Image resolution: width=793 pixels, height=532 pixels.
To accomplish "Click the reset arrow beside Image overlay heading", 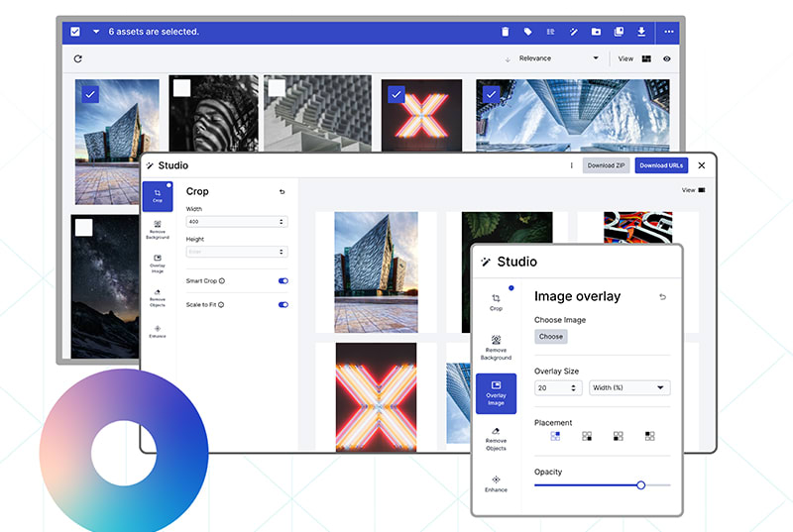I will tap(663, 296).
